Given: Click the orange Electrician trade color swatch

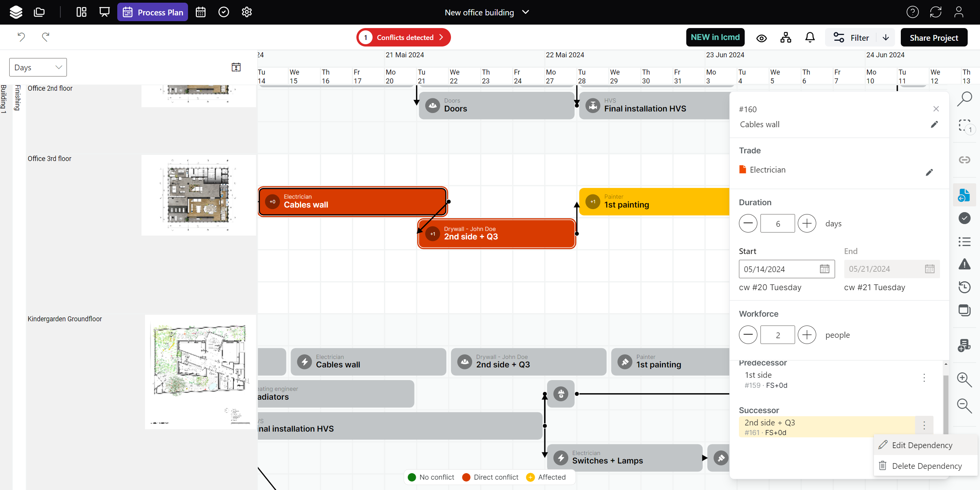Looking at the screenshot, I should tap(742, 169).
